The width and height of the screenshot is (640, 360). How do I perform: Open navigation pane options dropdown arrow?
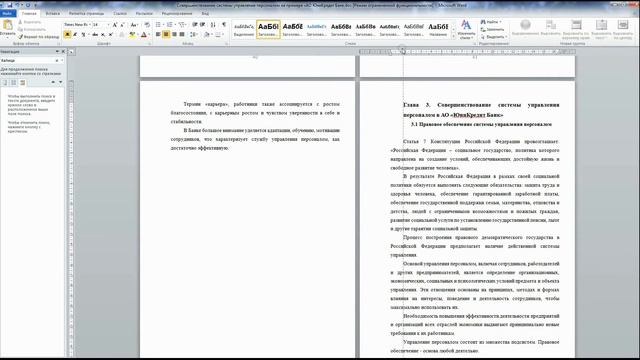point(57,51)
